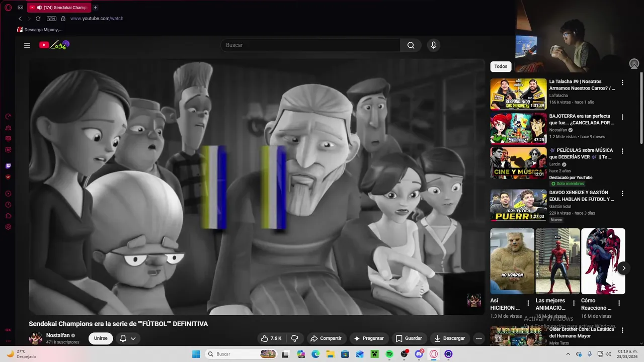The image size is (644, 362).
Task: Open the sidebar three-dots more menu
Action: click(x=8, y=341)
